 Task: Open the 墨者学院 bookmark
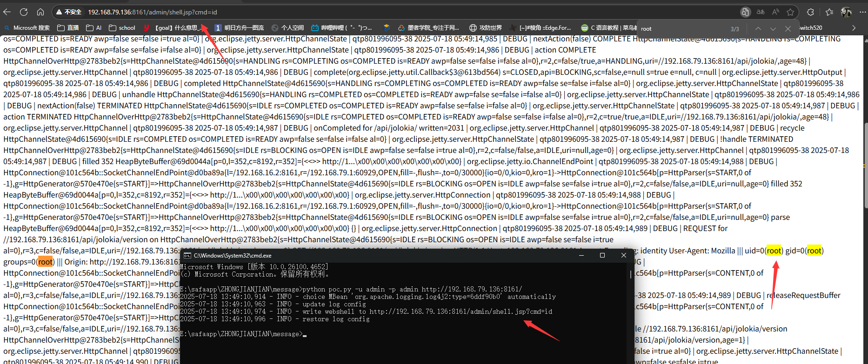(428, 28)
